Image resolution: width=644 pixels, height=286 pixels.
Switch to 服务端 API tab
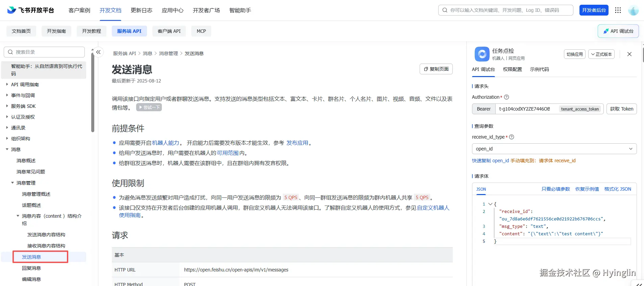coord(129,31)
